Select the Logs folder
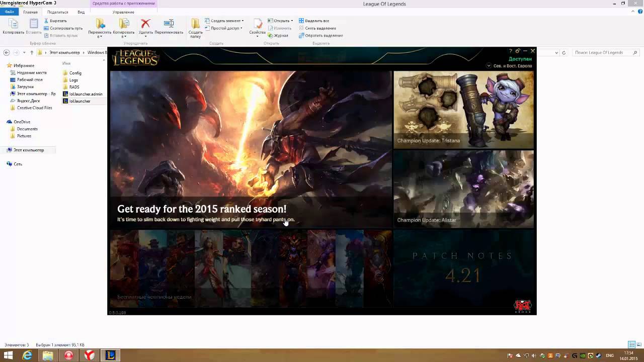The height and width of the screenshot is (362, 644). point(73,80)
